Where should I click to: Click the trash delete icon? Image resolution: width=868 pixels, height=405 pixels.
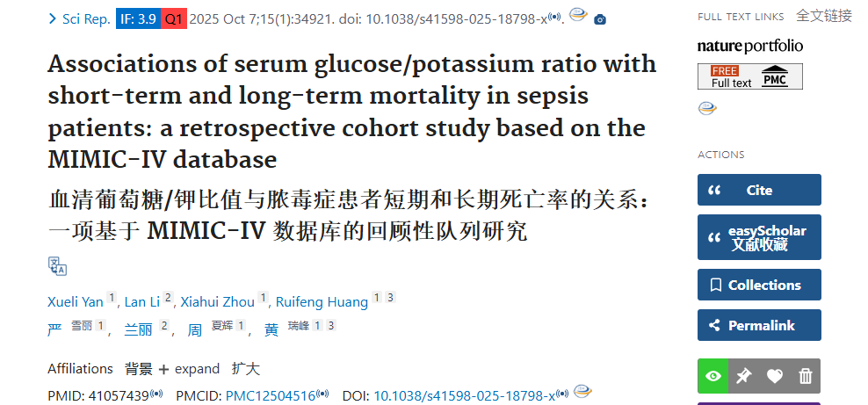805,376
